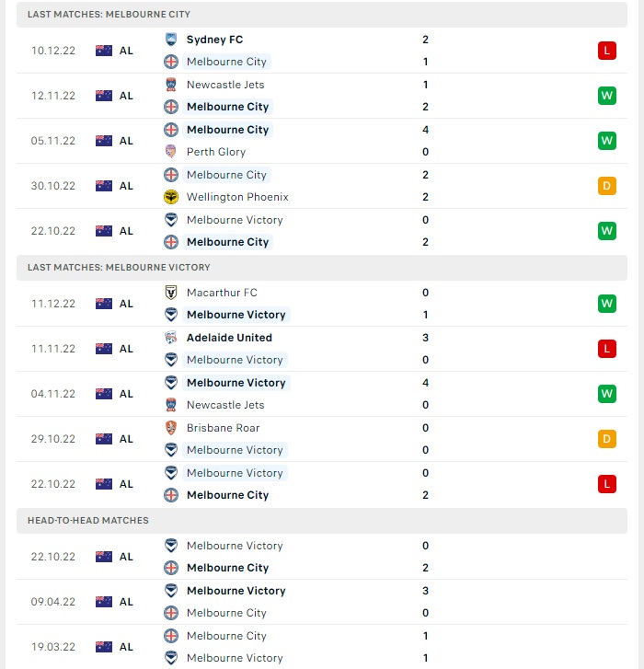Open the Sydney FC team link

tap(214, 40)
